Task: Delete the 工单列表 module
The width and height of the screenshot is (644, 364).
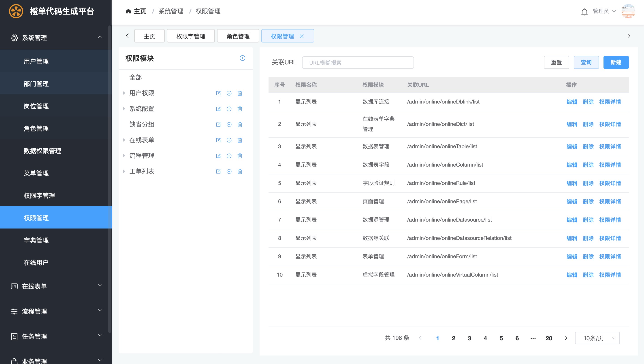Action: coord(240,171)
